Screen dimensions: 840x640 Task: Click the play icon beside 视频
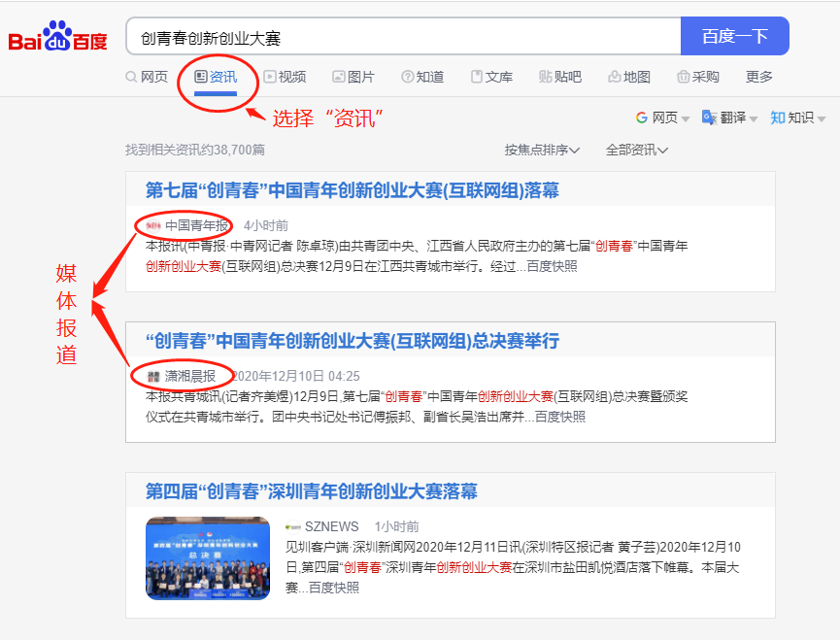click(269, 77)
